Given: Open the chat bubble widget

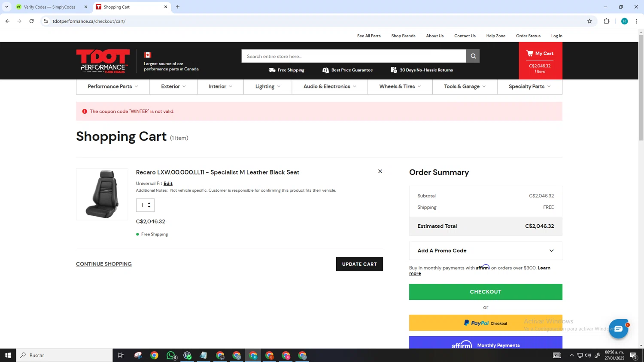Looking at the screenshot, I should pyautogui.click(x=618, y=329).
